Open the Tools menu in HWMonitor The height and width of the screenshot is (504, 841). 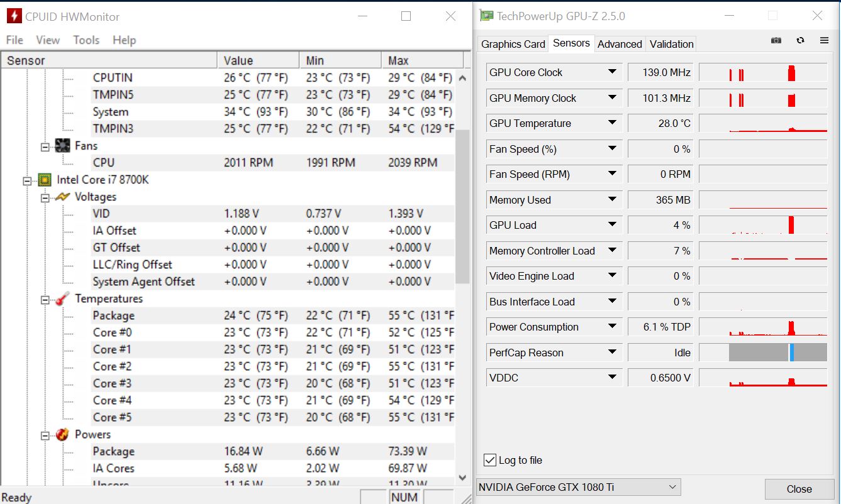[x=86, y=40]
